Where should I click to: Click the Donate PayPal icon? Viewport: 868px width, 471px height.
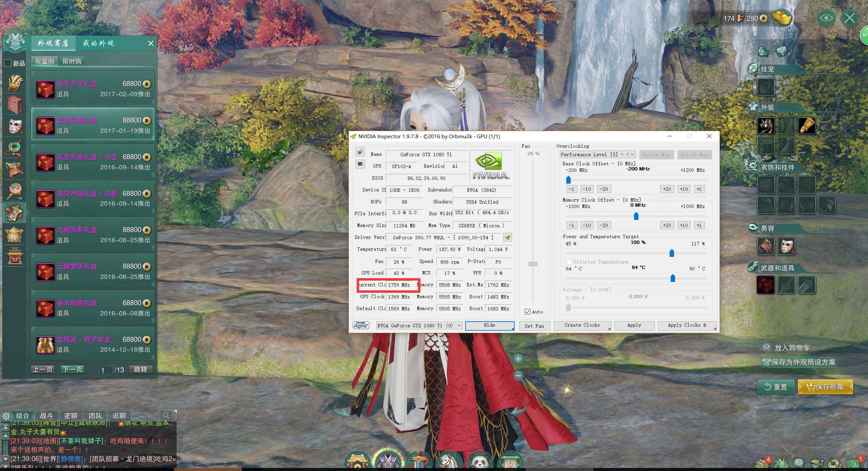(361, 325)
